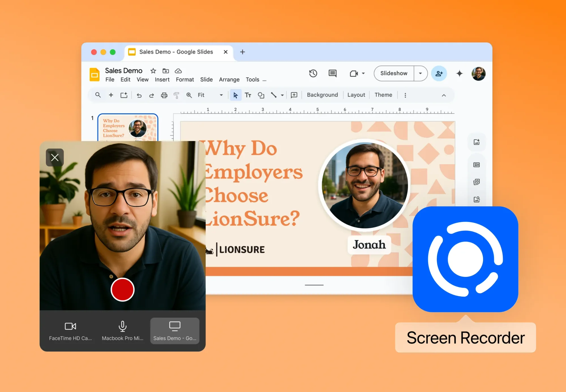Star the Sales Demo document
Image resolution: width=566 pixels, height=392 pixels.
[153, 71]
